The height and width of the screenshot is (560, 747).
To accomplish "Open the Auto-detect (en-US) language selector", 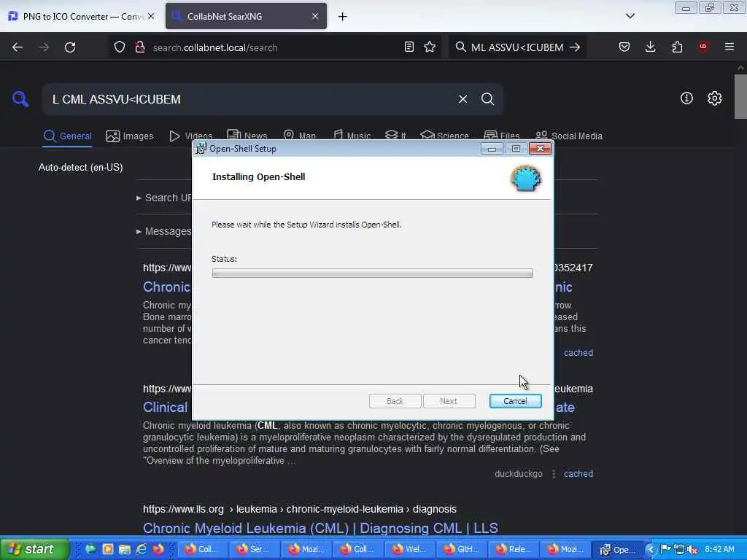I will coord(80,168).
